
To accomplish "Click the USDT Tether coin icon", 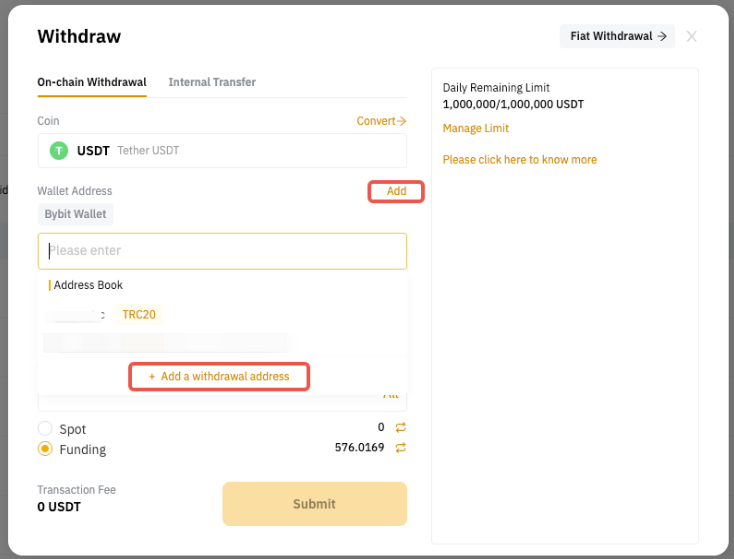I will (x=59, y=151).
